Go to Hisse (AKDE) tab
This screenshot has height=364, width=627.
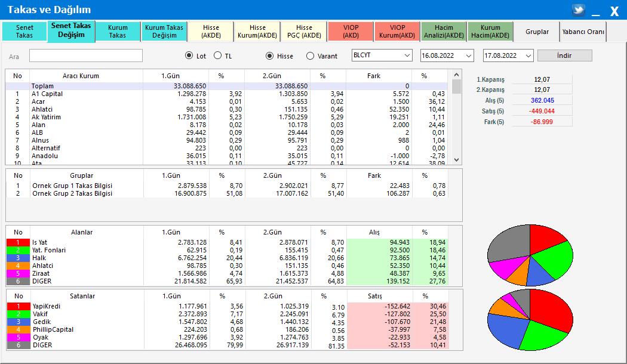[x=211, y=31]
